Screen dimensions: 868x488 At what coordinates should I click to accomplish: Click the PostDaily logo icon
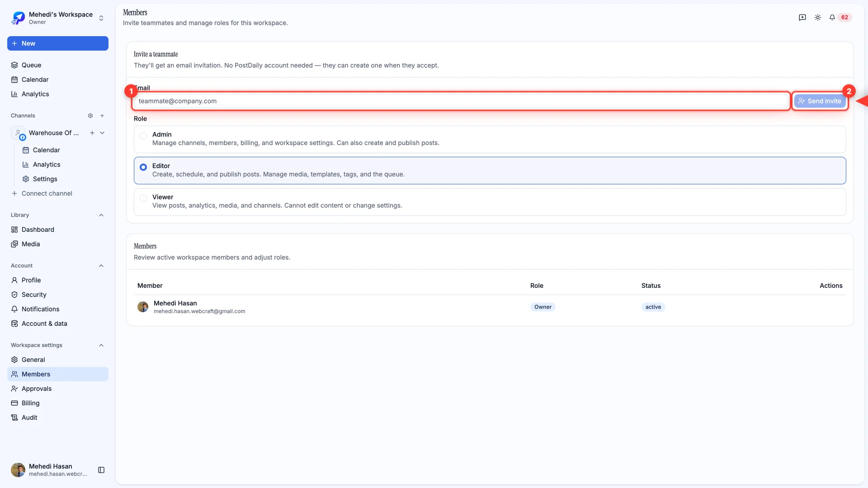18,18
